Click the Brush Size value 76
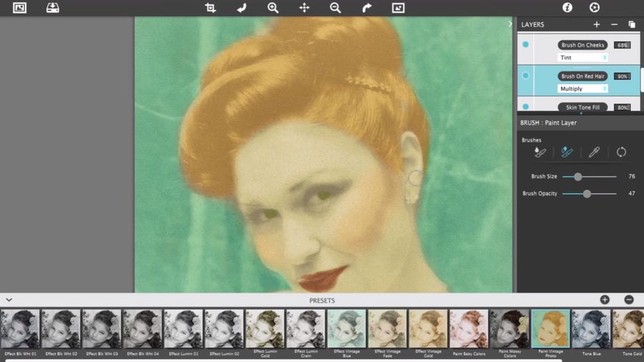The height and width of the screenshot is (362, 644). coord(632,177)
